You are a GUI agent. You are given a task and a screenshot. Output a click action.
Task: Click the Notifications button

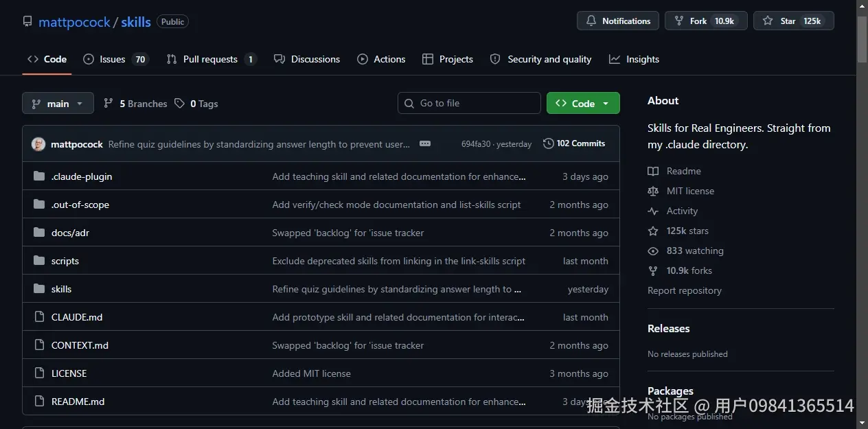tap(618, 21)
